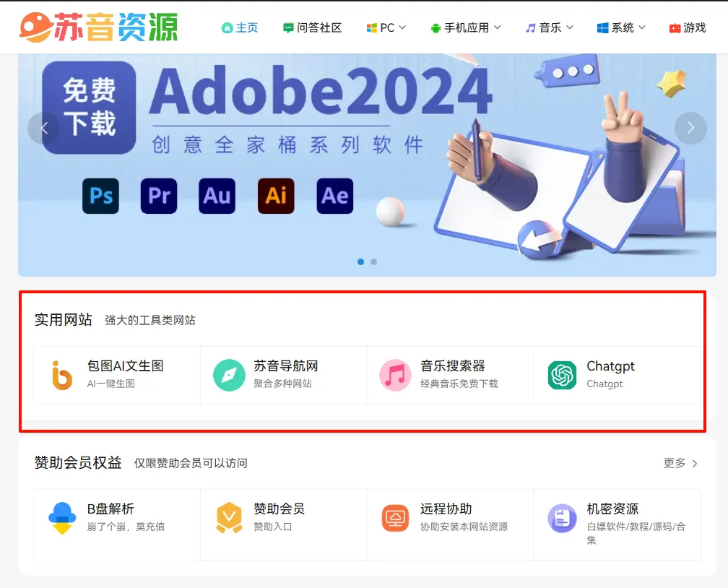Expand the PC dropdown menu
The height and width of the screenshot is (588, 728).
[386, 27]
